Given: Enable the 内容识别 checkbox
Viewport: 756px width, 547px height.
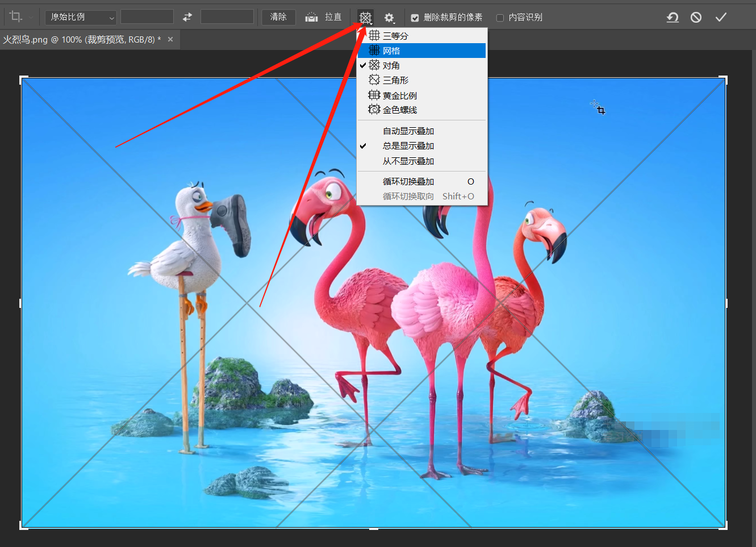Looking at the screenshot, I should point(500,18).
